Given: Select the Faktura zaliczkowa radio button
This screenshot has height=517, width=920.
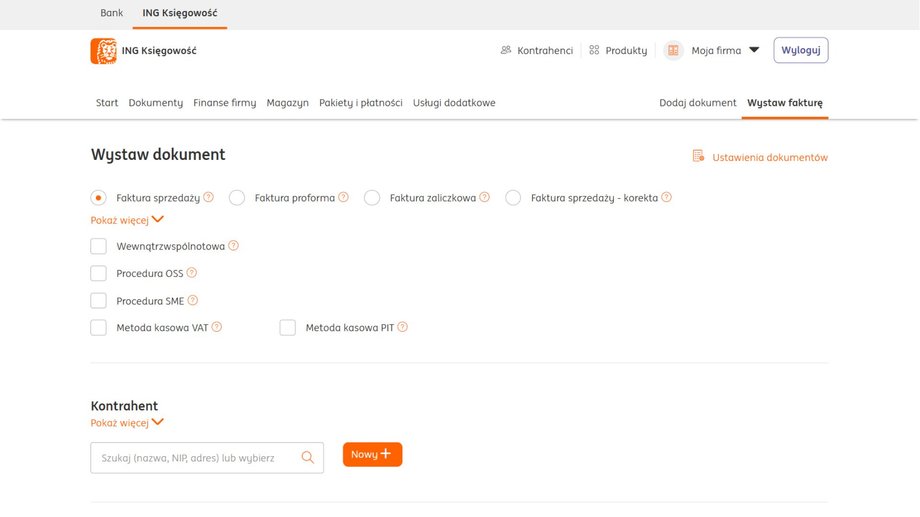Looking at the screenshot, I should [372, 198].
